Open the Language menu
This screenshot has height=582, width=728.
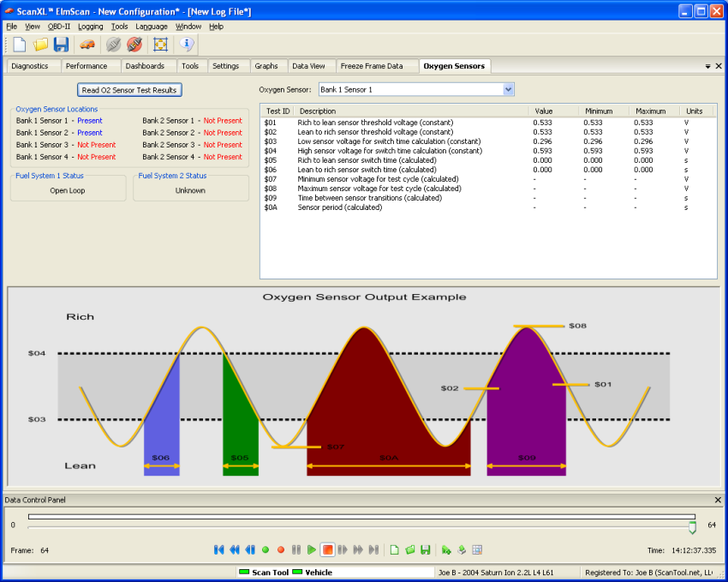152,27
